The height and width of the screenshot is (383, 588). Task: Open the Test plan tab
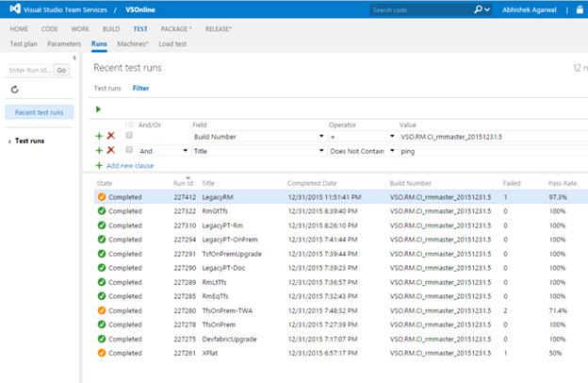tap(24, 44)
